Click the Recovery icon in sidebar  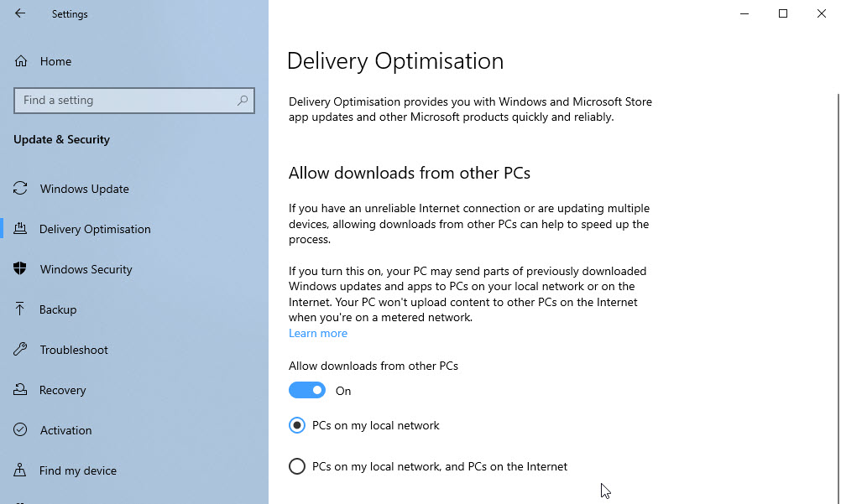pyautogui.click(x=20, y=389)
